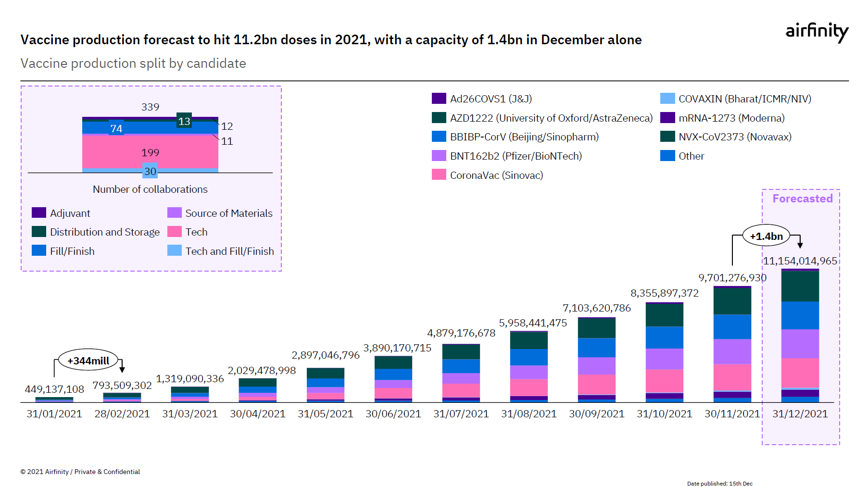Click the collaborations label 12
The image size is (868, 487).
coord(227,126)
